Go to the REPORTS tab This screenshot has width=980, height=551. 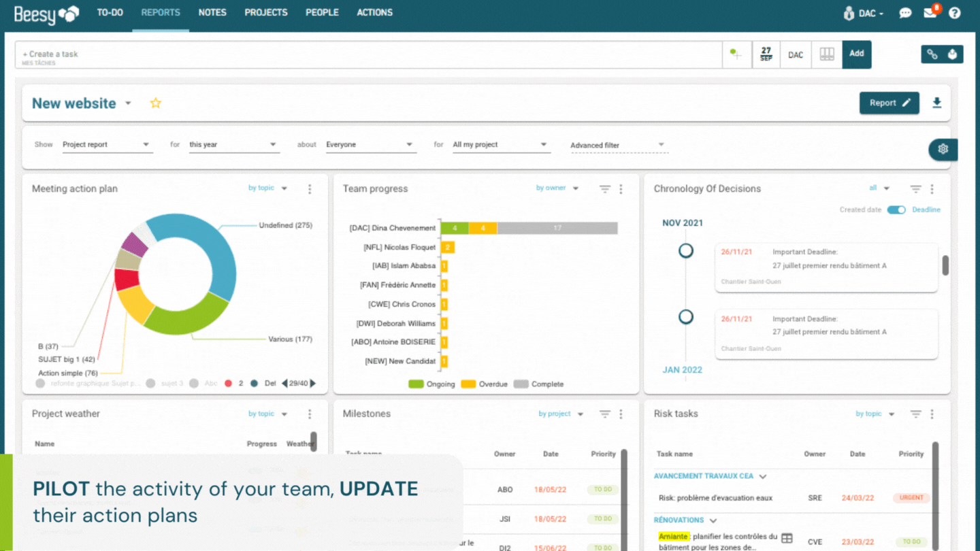161,13
